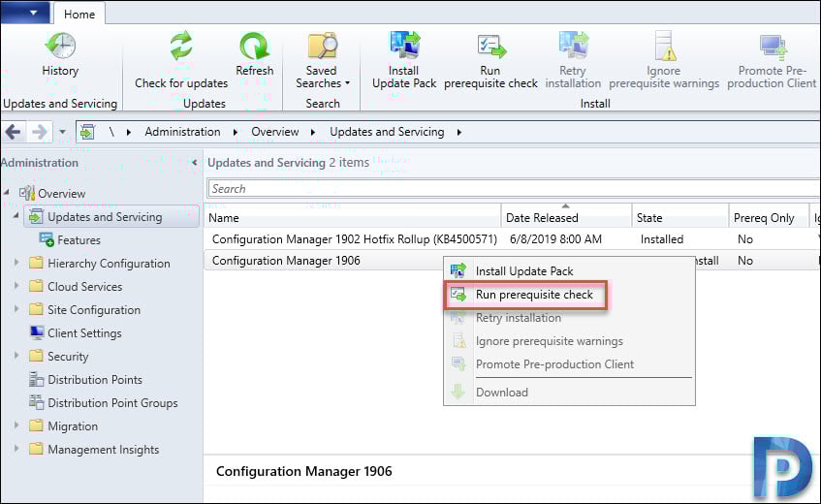
Task: Select the Cloud Services folder
Action: [84, 287]
